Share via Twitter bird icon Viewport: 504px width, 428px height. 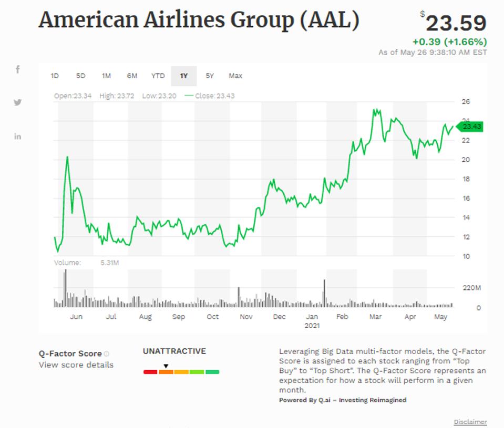[x=17, y=102]
